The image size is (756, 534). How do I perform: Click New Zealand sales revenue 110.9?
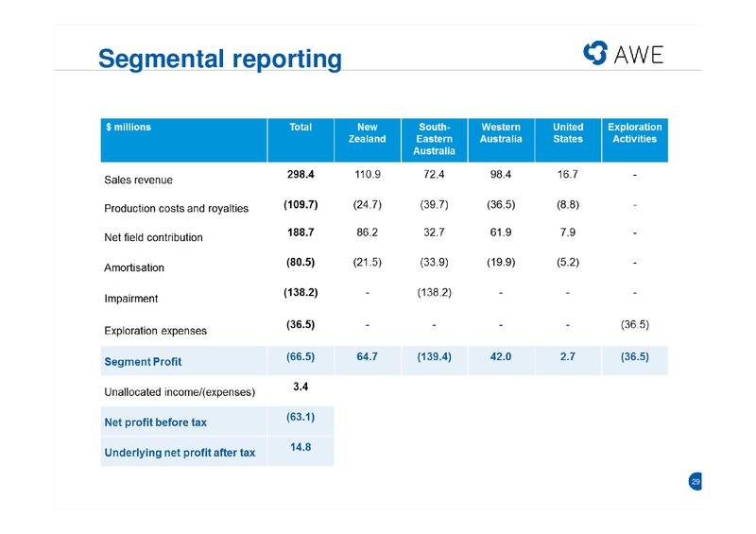pos(368,175)
